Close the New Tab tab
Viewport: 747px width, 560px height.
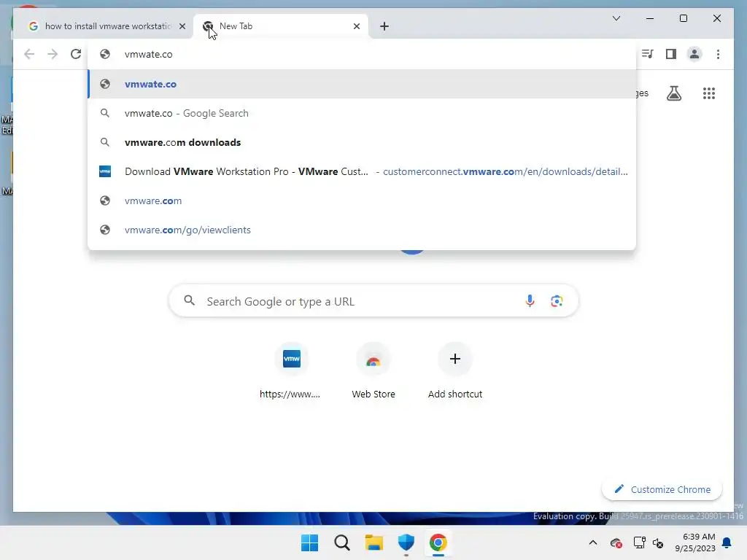356,26
